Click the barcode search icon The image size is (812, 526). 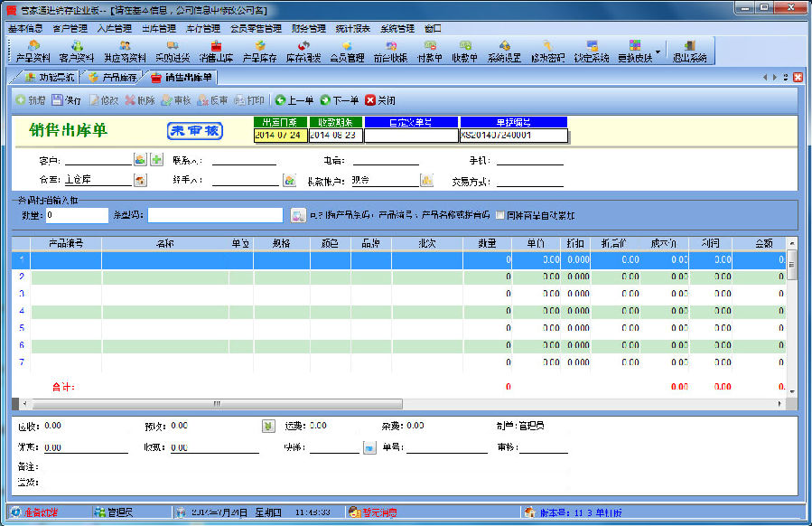[297, 215]
